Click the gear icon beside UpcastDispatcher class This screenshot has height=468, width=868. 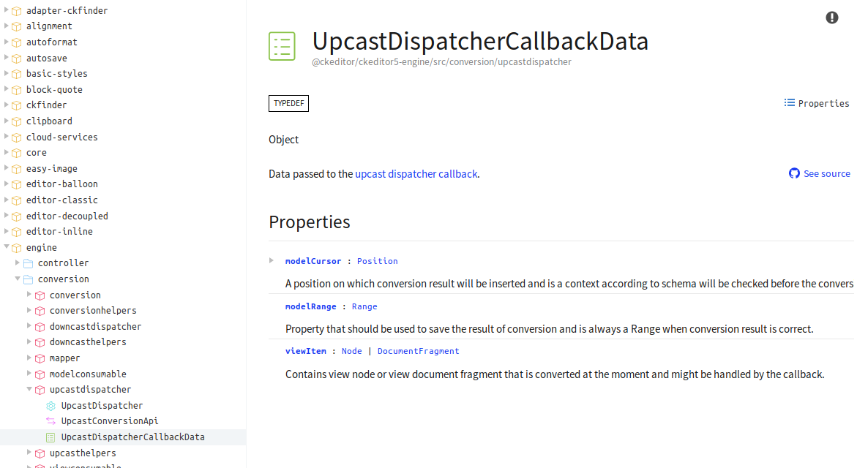pos(51,405)
